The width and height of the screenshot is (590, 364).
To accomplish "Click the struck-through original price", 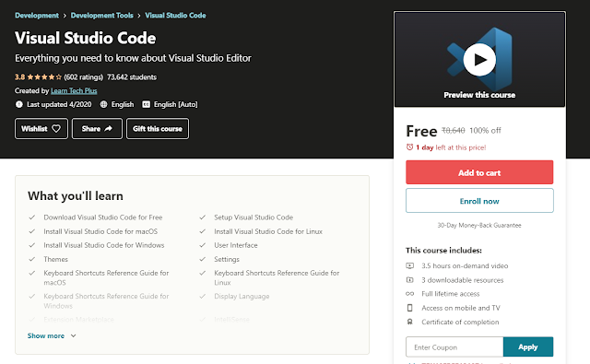I will [453, 131].
